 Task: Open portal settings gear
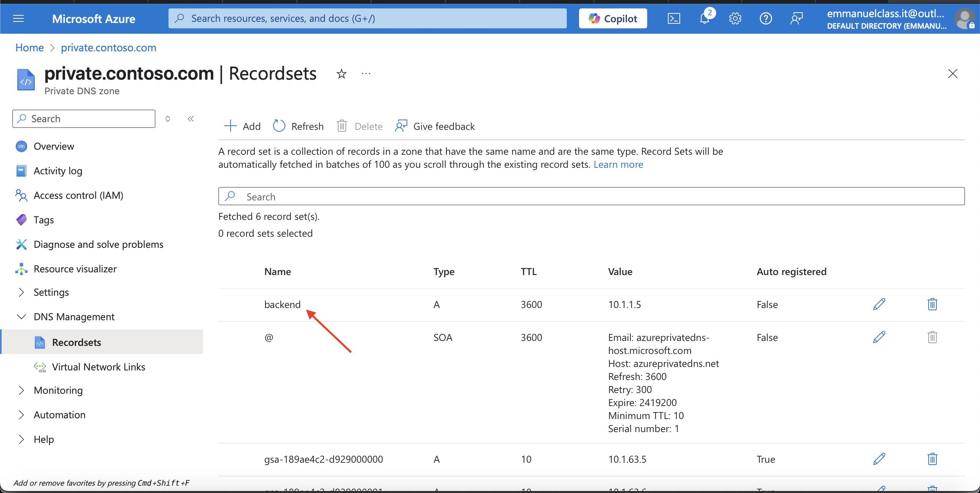tap(735, 18)
